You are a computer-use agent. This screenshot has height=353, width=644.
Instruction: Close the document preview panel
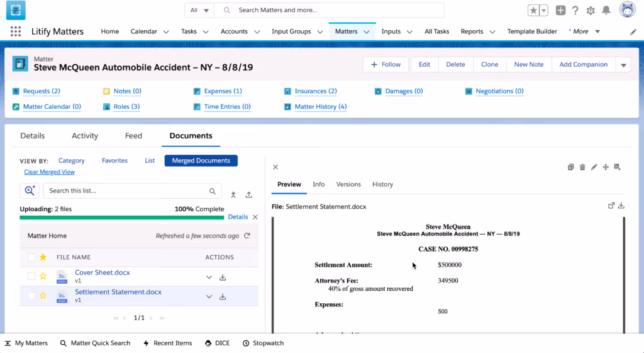click(275, 167)
